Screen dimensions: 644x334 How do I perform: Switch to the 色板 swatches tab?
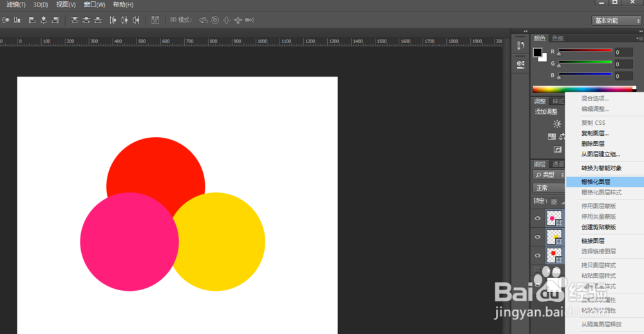(x=558, y=38)
